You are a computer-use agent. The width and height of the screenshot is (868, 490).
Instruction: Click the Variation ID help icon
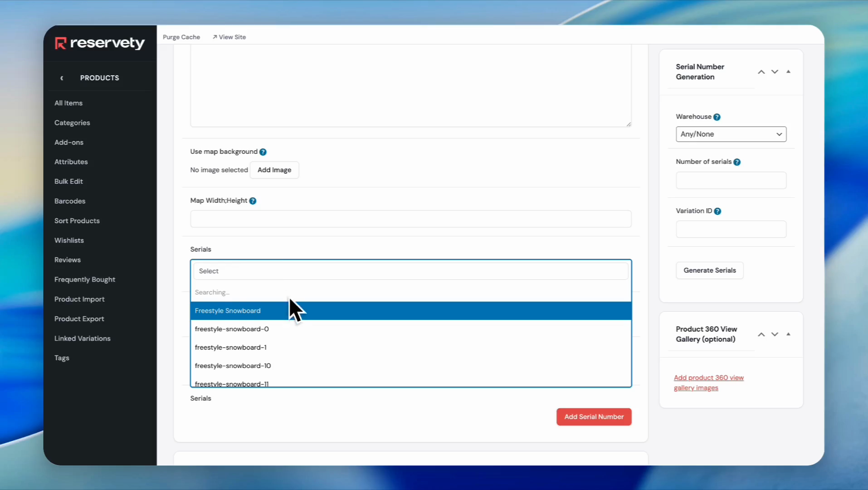[x=717, y=211]
